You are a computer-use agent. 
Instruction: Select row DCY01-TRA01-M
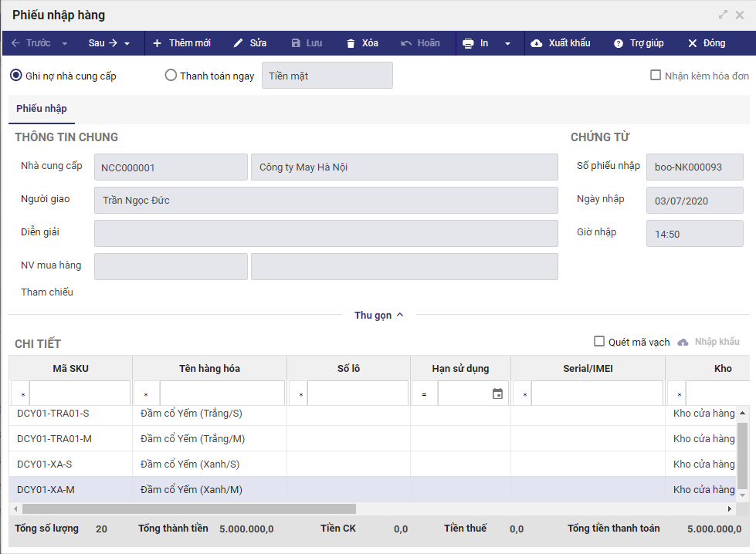click(372, 438)
